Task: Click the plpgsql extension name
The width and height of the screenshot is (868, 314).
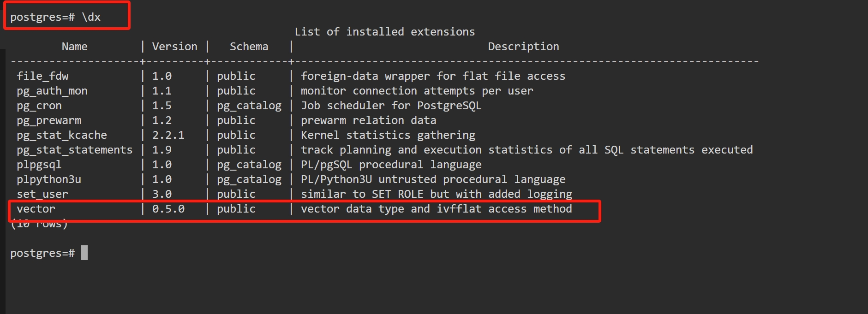Action: click(x=39, y=165)
